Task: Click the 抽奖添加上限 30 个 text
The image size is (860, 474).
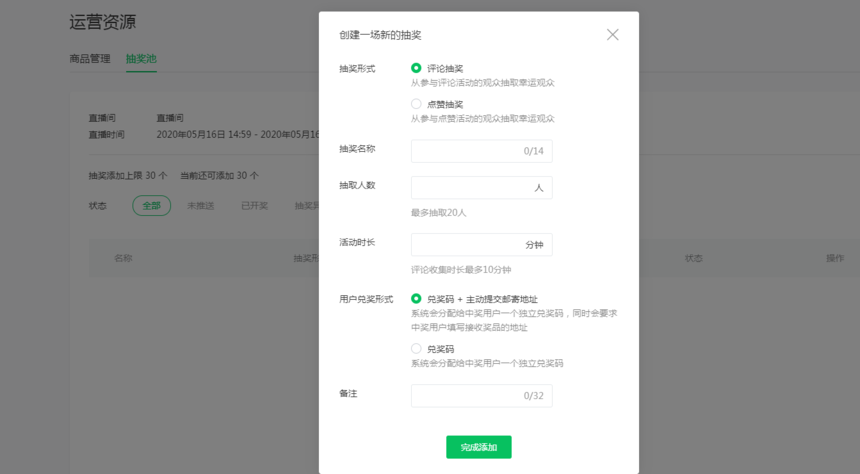Action: click(128, 176)
